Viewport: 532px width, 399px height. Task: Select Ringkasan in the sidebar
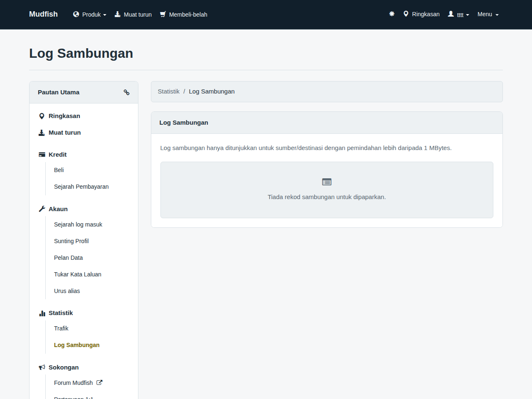(64, 116)
